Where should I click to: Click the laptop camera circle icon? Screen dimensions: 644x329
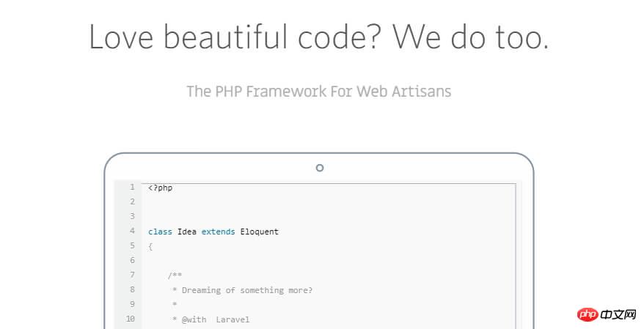pyautogui.click(x=319, y=168)
